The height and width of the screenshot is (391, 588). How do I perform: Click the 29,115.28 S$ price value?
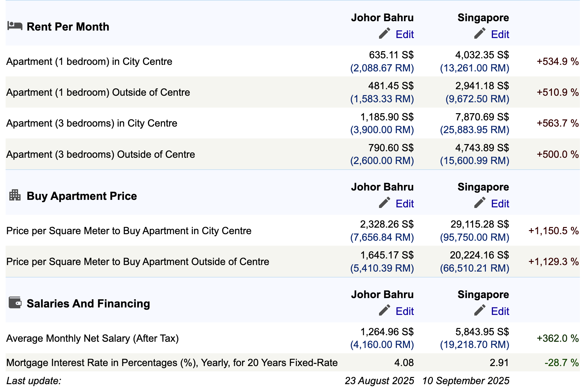480,224
